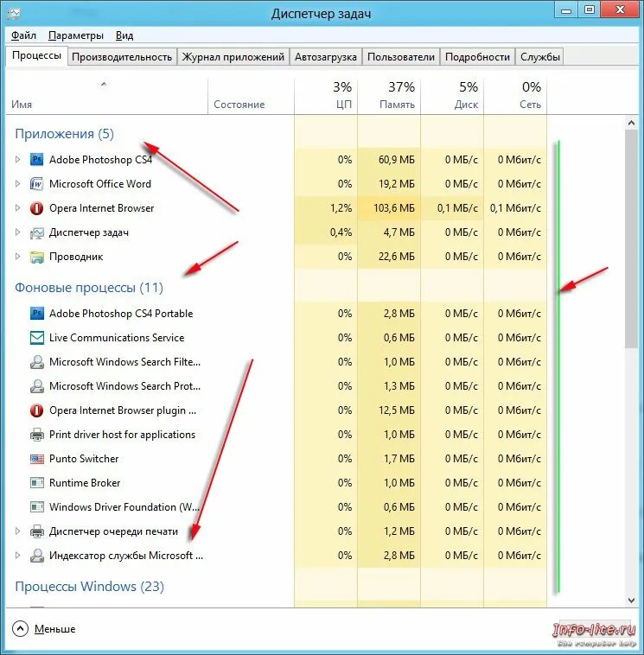The image size is (644, 655).
Task: Switch to the Подробности tab
Action: (477, 57)
